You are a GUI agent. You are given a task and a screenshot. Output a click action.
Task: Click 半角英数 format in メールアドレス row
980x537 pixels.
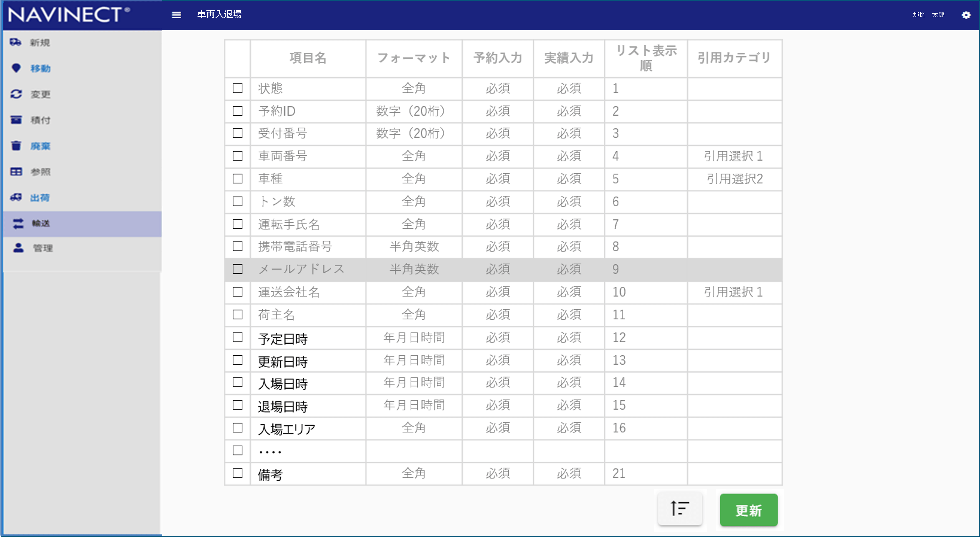tap(414, 269)
